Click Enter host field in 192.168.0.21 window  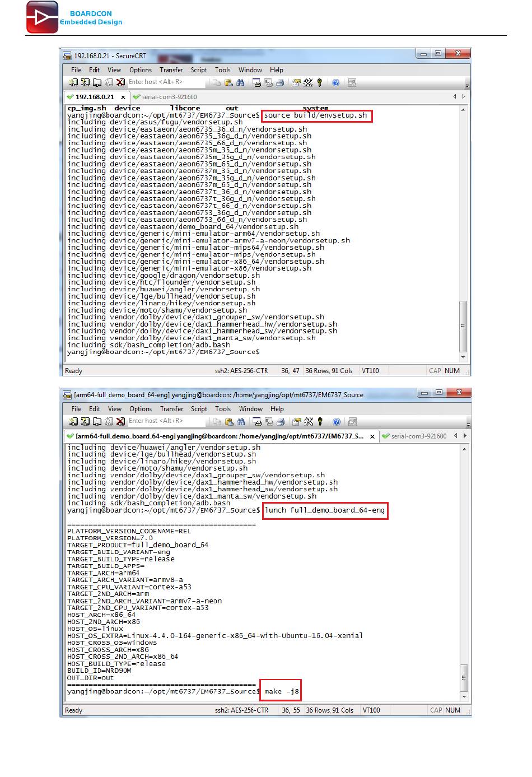tap(164, 82)
